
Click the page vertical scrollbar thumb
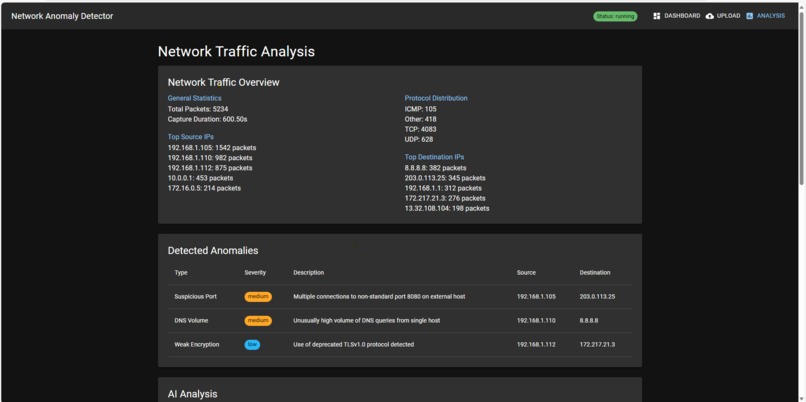coord(801,98)
